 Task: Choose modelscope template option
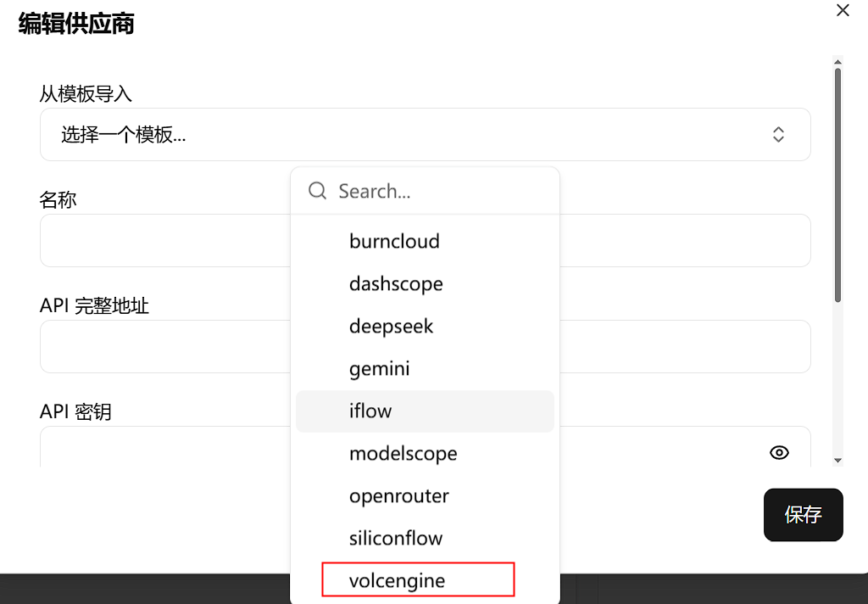tap(403, 453)
